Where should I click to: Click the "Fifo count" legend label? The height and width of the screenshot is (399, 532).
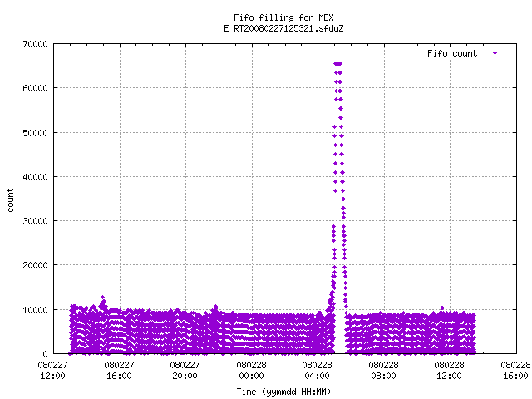pos(452,53)
